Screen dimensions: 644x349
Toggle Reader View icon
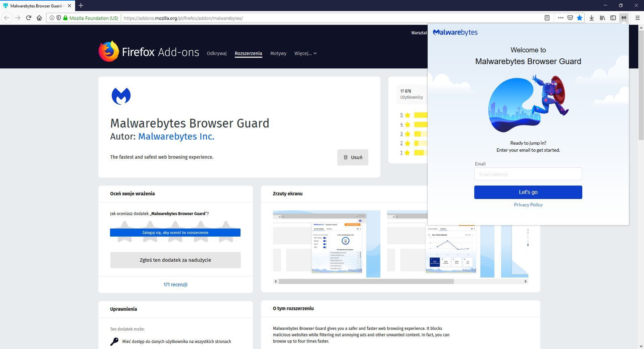(x=547, y=18)
